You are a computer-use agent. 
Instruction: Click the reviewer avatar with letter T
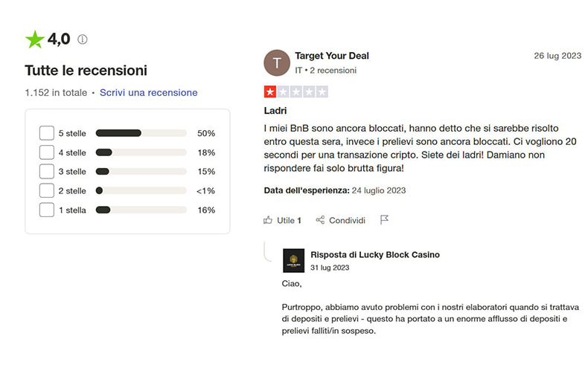tap(277, 62)
